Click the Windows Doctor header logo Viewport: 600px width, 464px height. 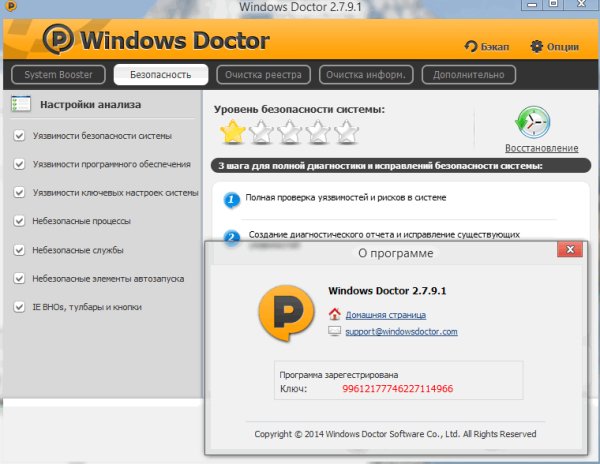point(156,39)
